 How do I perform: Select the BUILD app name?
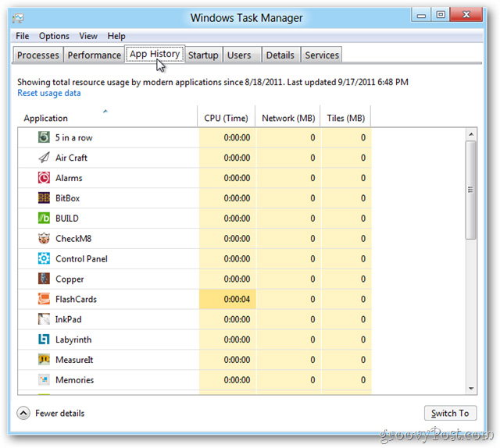tap(67, 219)
